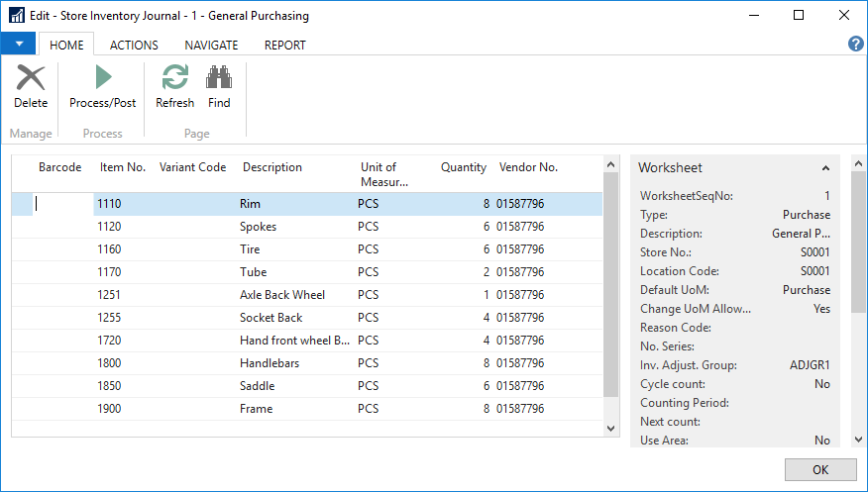Switch to the ACTIONS ribbon tab
This screenshot has height=492, width=868.
tap(134, 45)
